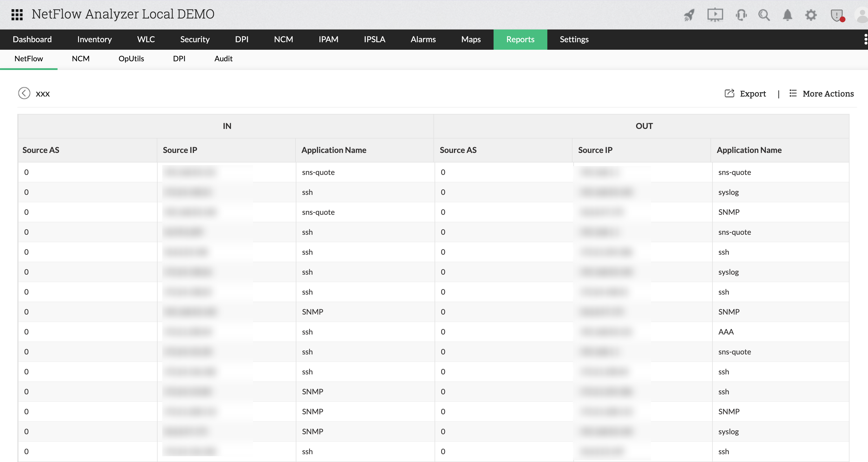The height and width of the screenshot is (462, 868).
Task: Open the demo video presentation icon
Action: point(715,14)
